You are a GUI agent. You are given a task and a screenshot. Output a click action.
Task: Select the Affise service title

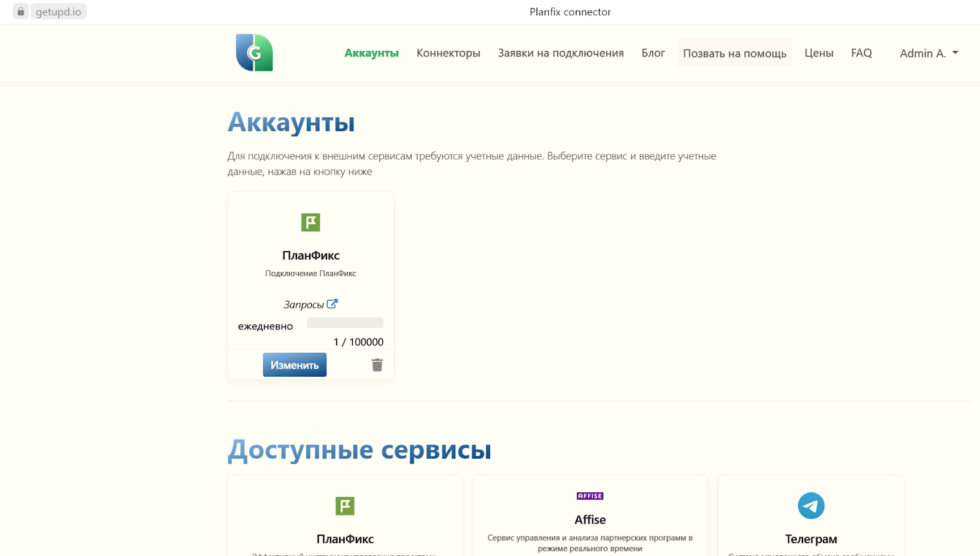tap(590, 520)
